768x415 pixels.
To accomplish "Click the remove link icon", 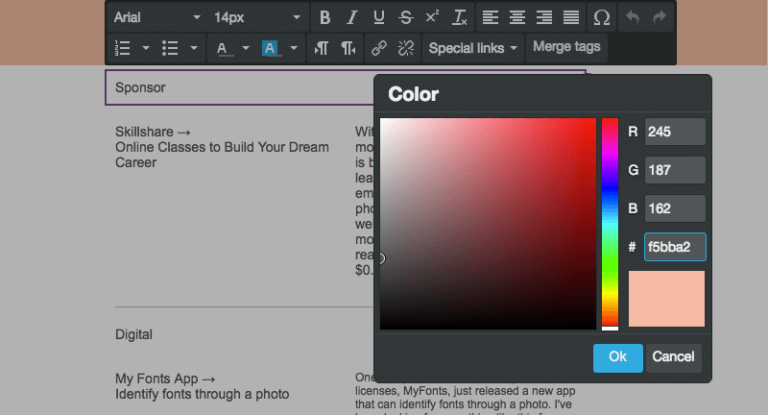I will (x=405, y=48).
